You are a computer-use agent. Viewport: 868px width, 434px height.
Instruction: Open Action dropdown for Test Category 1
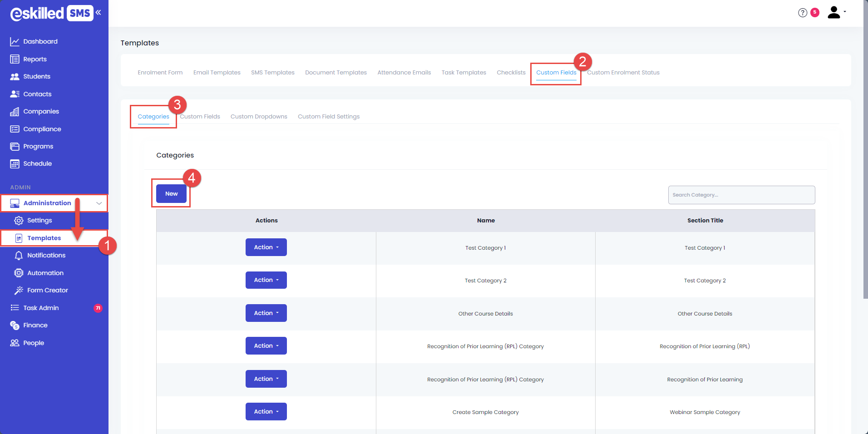pyautogui.click(x=266, y=247)
